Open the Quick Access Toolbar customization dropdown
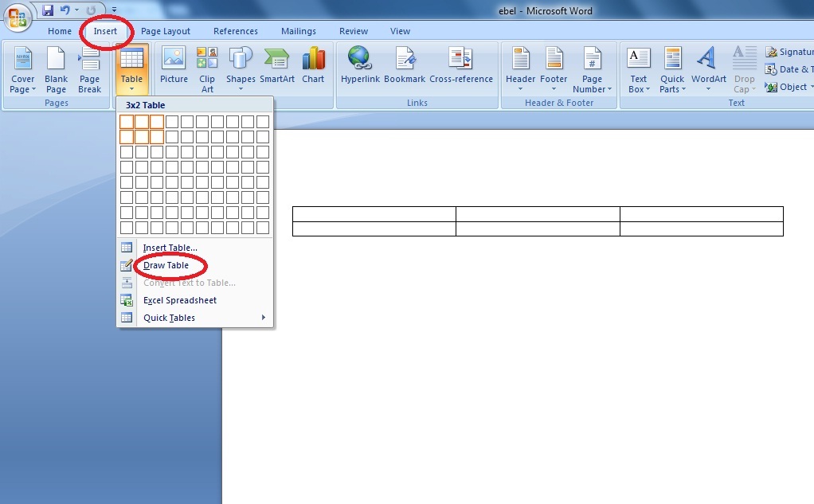 (x=114, y=9)
